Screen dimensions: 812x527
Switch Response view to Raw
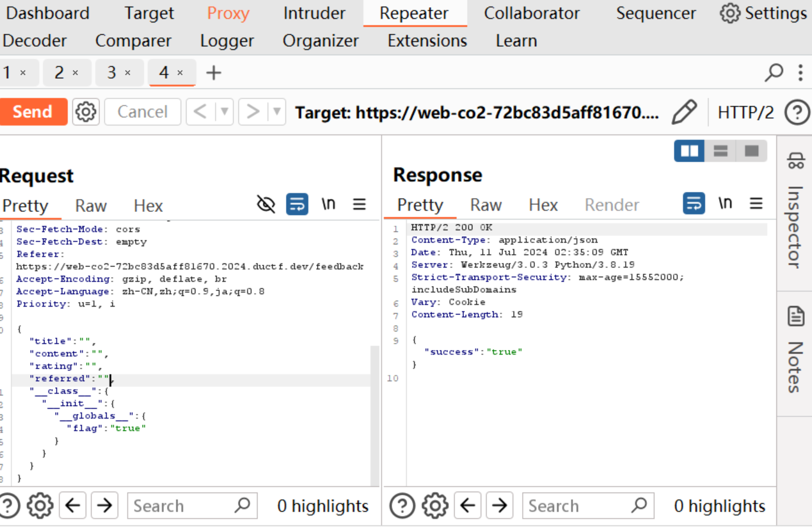click(486, 205)
